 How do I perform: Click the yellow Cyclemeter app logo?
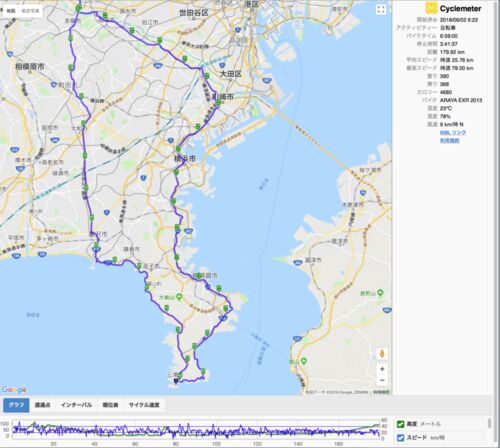[431, 8]
